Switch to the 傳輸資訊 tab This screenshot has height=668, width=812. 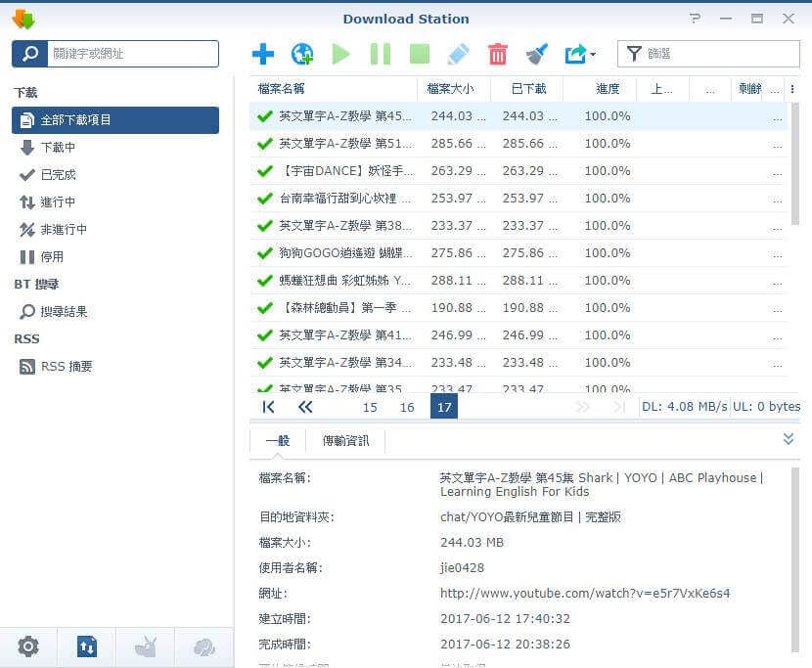[x=346, y=441]
